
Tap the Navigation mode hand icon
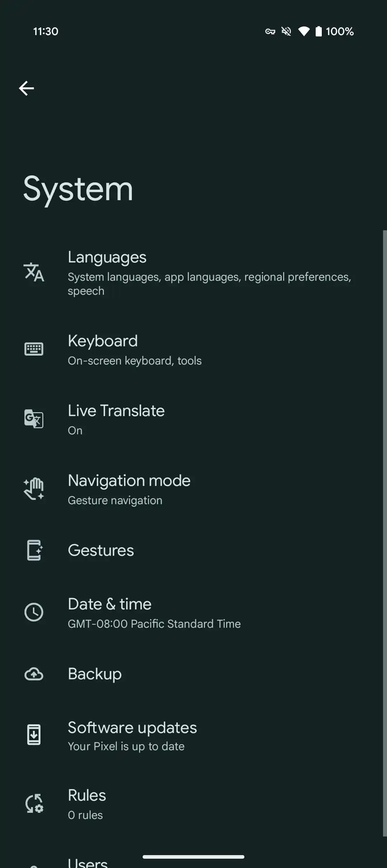pyautogui.click(x=34, y=488)
